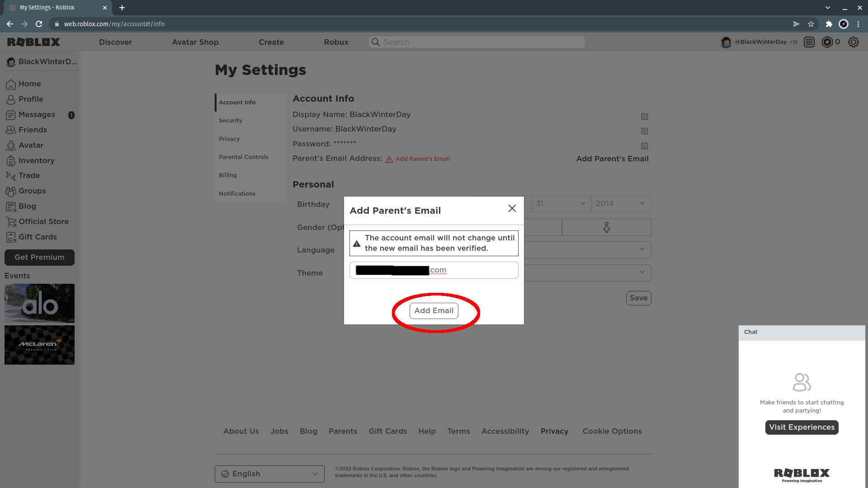Bookmark this page with the star icon
This screenshot has width=868, height=488.
[x=811, y=24]
